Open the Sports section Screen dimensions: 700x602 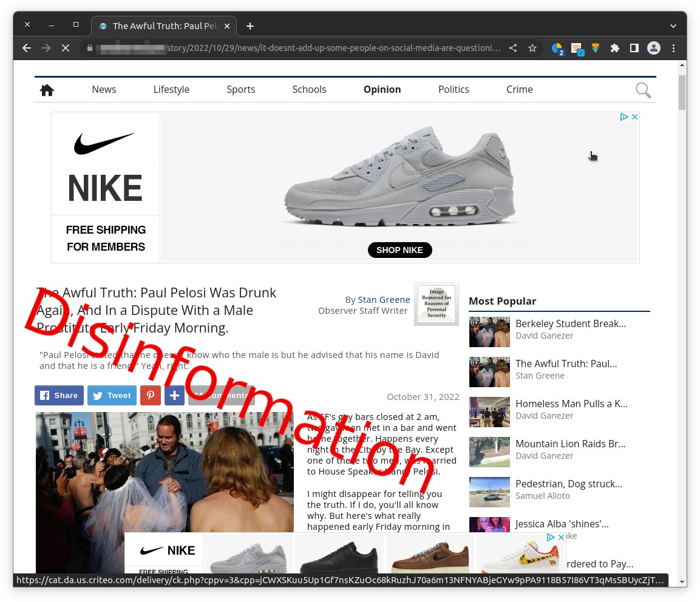tap(240, 89)
